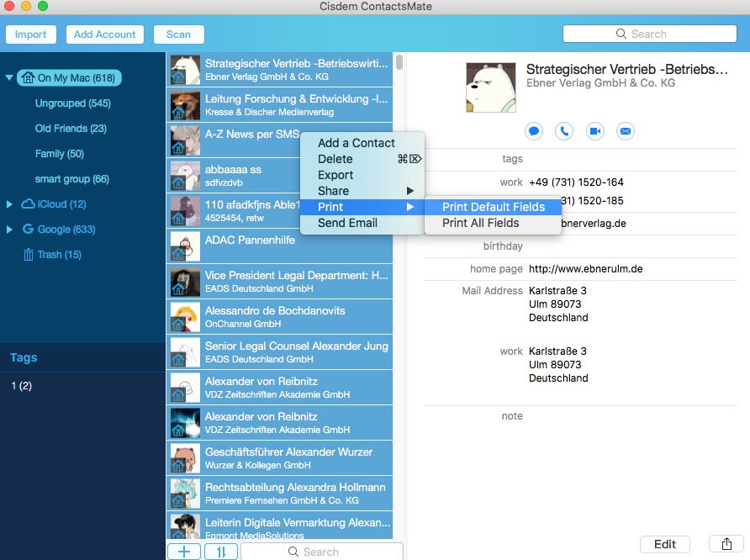750x560 pixels.
Task: Select contact Leiterin Digitale Vermarktung
Action: [280, 526]
